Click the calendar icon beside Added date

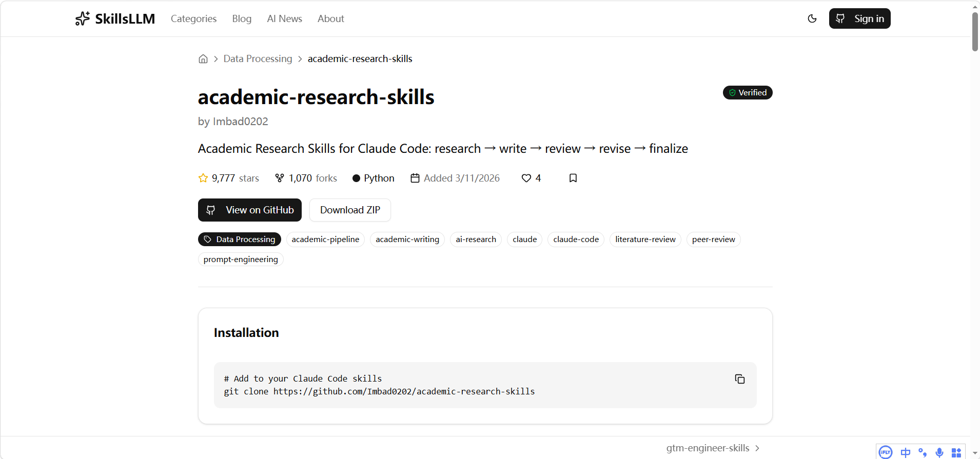(x=415, y=178)
